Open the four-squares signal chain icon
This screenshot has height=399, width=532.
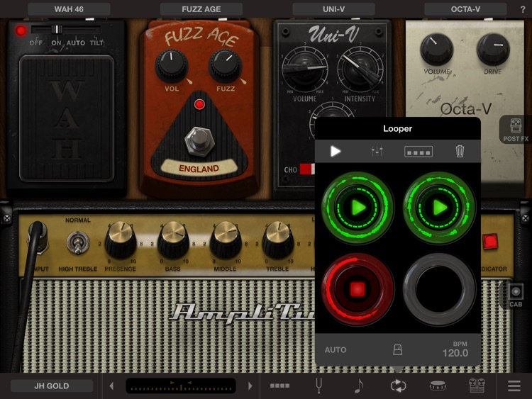[280, 386]
